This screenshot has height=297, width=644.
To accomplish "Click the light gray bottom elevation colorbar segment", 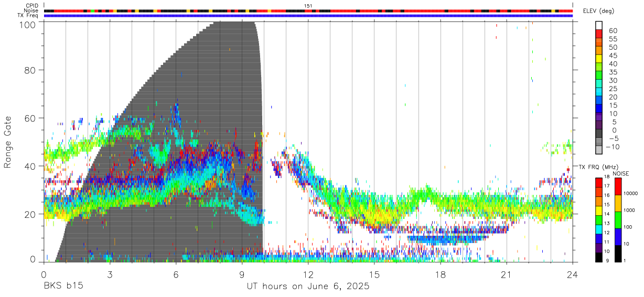I will point(599,149).
